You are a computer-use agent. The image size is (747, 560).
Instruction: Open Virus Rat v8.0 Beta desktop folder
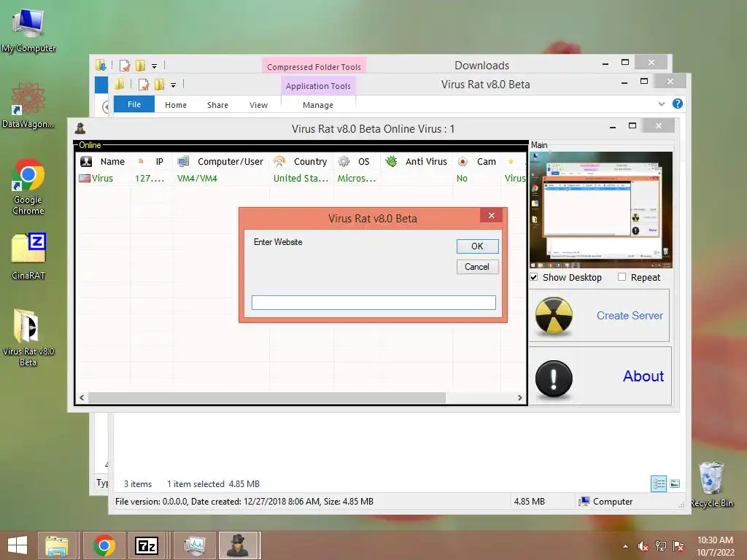click(x=28, y=338)
